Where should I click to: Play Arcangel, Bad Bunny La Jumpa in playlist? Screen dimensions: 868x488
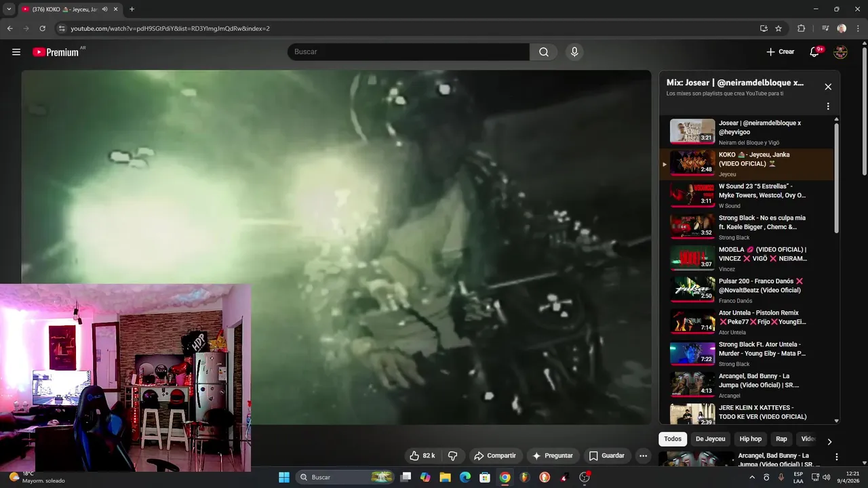pyautogui.click(x=746, y=385)
